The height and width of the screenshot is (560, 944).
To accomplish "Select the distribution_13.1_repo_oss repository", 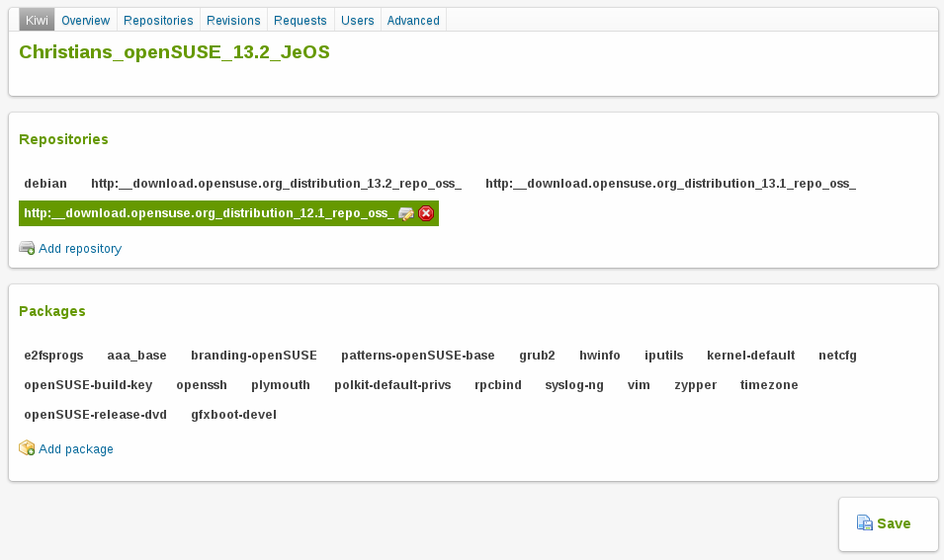I will [670, 184].
